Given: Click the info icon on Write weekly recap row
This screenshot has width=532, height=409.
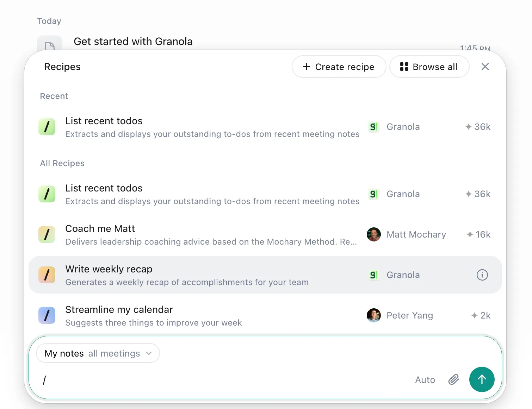Looking at the screenshot, I should tap(482, 275).
